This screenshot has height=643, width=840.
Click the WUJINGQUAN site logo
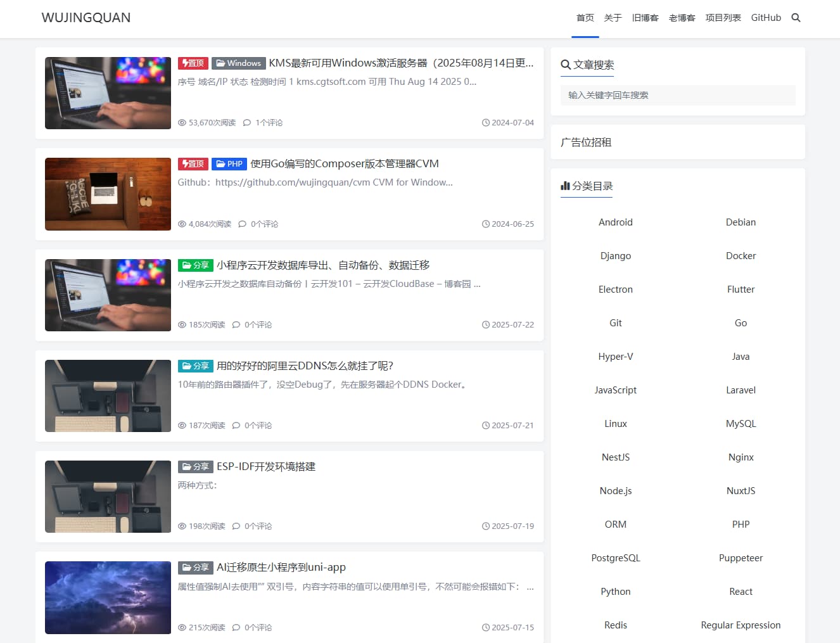pyautogui.click(x=86, y=18)
